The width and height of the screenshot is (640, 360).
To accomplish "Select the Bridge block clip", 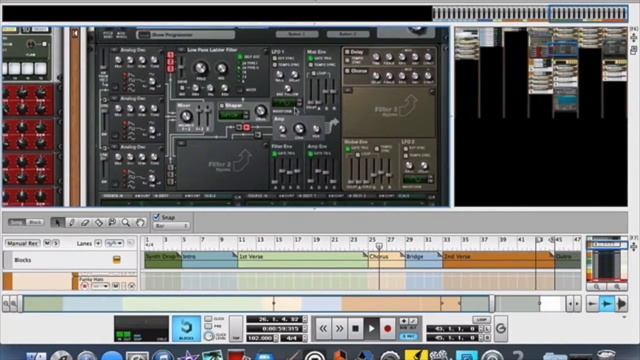I will pos(424,260).
